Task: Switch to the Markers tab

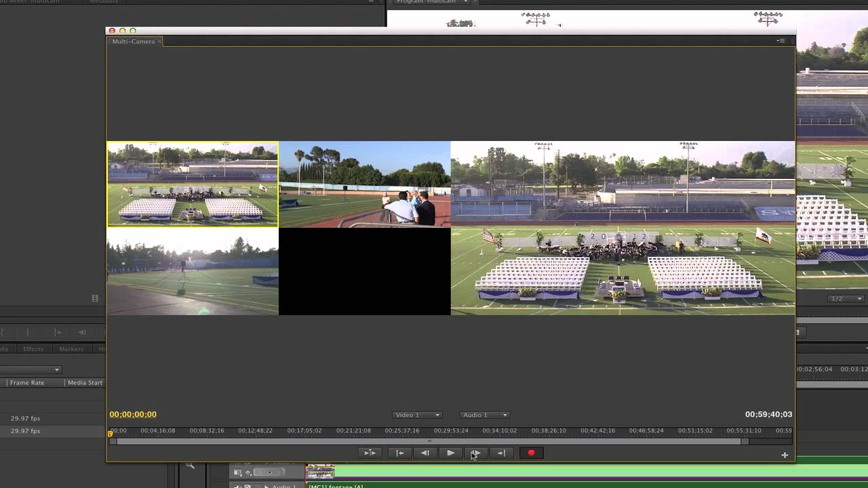Action: tap(71, 349)
